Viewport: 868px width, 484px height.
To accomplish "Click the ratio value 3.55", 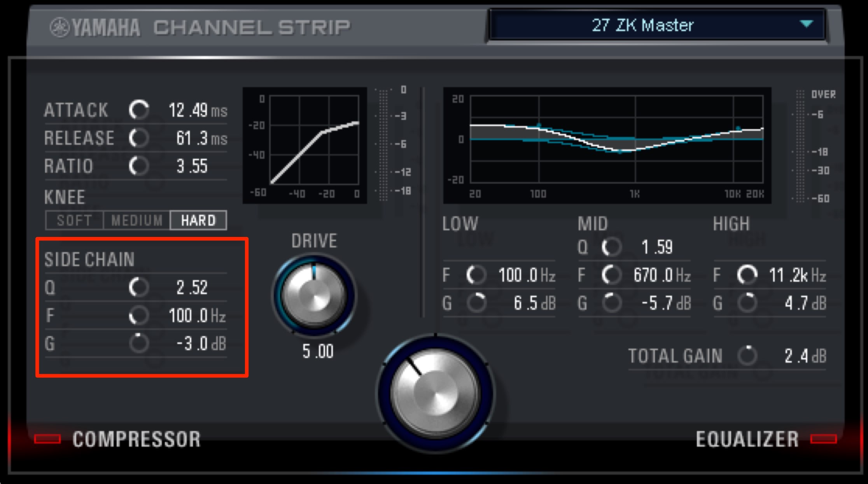I will tap(192, 167).
